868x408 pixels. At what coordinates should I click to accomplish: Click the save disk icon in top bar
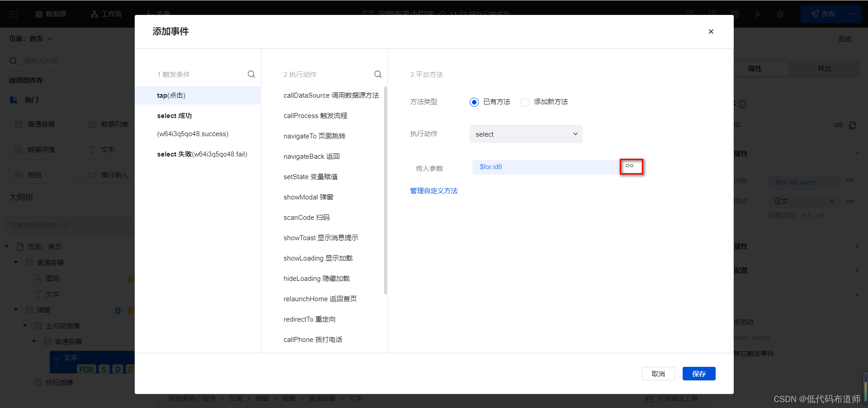click(736, 14)
